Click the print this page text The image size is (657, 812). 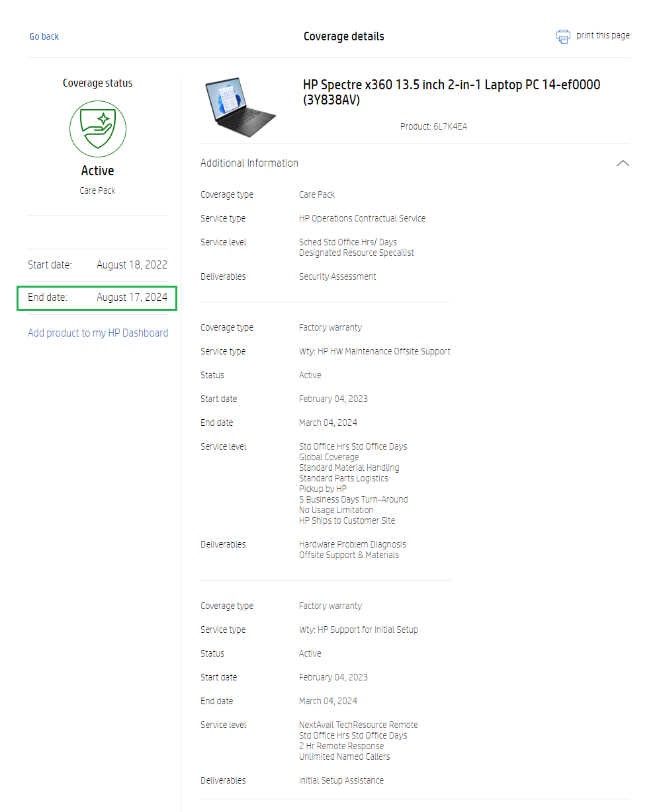pyautogui.click(x=603, y=36)
